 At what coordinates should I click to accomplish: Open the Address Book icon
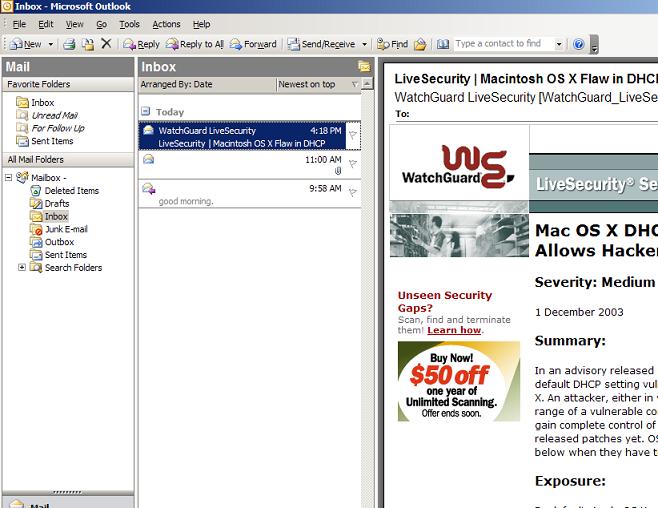[442, 44]
